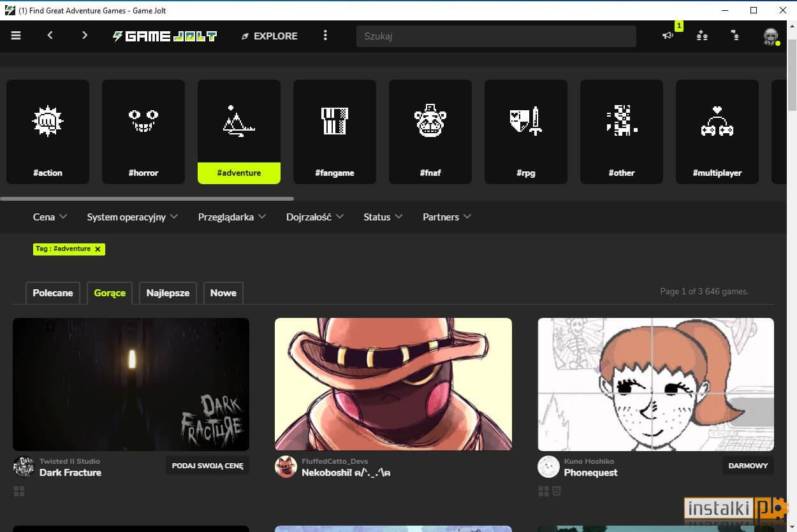Switch to the Polecane tab

53,293
